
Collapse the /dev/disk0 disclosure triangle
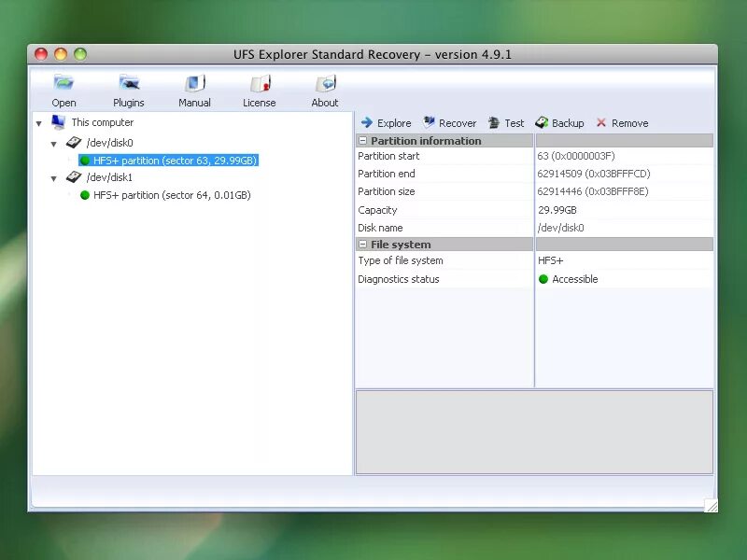click(54, 144)
